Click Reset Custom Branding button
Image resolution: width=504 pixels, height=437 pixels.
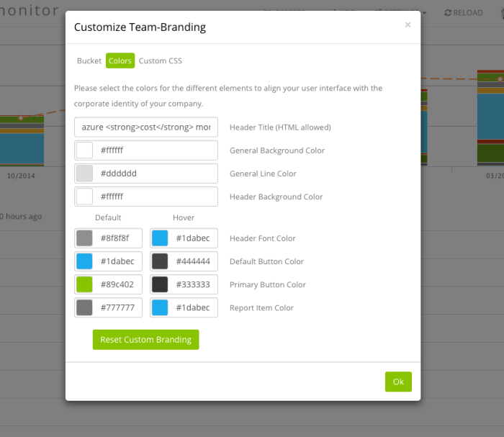[x=146, y=340]
